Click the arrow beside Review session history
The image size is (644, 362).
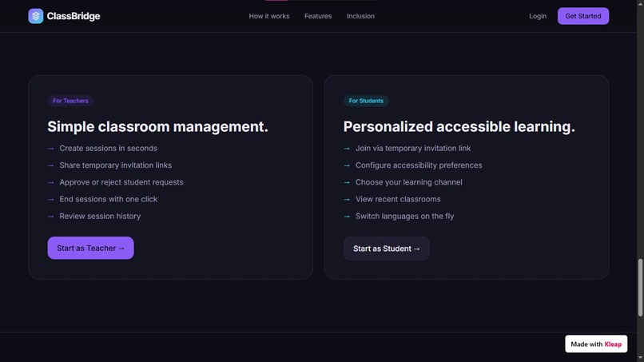click(51, 216)
